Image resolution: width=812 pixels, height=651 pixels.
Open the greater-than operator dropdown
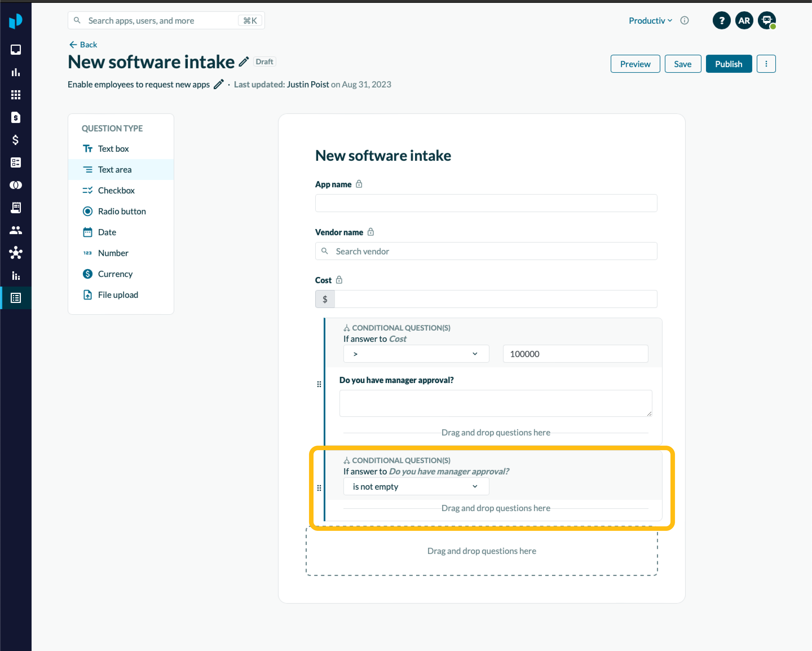(416, 354)
